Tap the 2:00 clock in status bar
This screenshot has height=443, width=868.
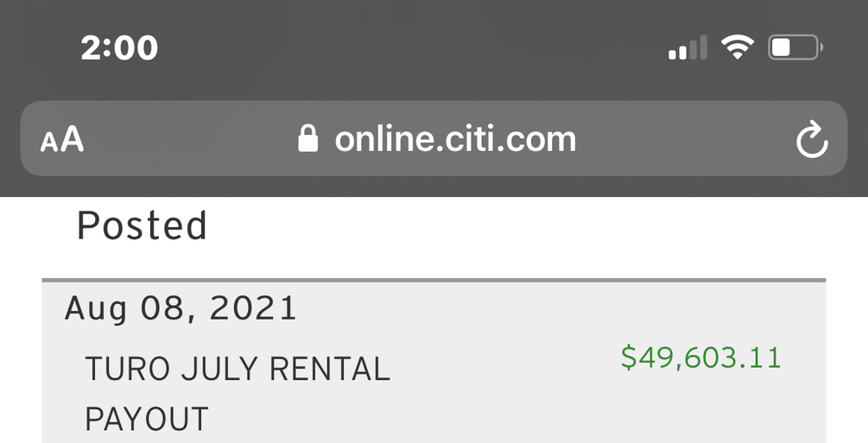(119, 47)
